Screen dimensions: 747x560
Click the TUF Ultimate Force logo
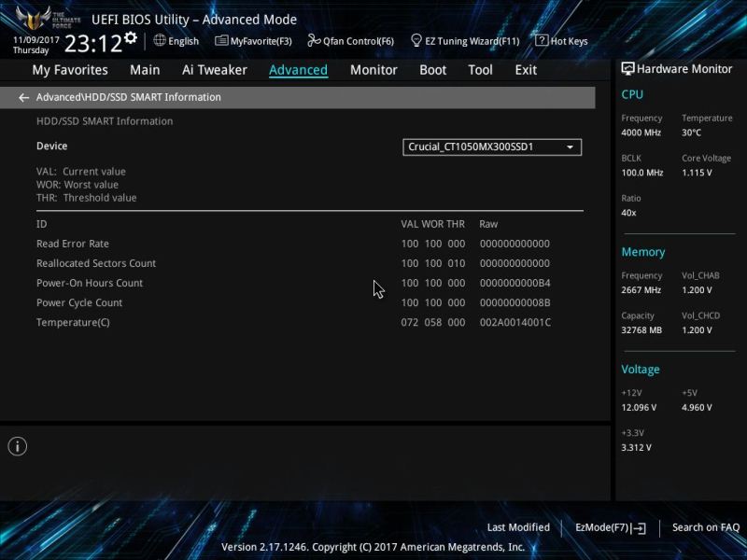[x=48, y=18]
